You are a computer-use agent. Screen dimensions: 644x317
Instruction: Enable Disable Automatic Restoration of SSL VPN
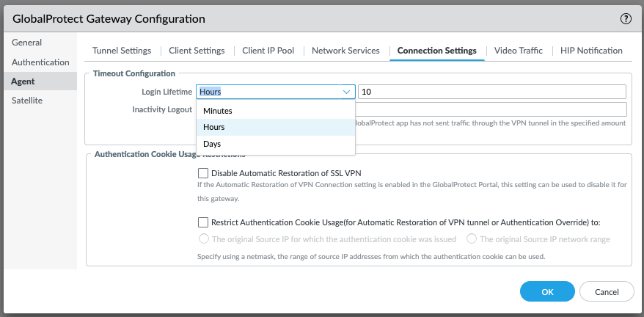203,173
